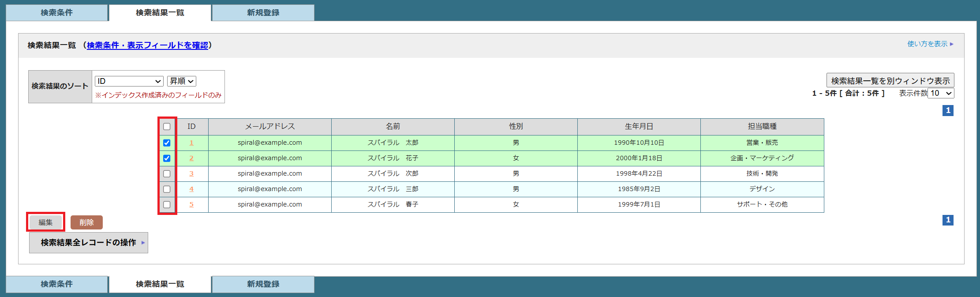
Task: Click the lower page number 1 indicator
Action: pyautogui.click(x=948, y=220)
